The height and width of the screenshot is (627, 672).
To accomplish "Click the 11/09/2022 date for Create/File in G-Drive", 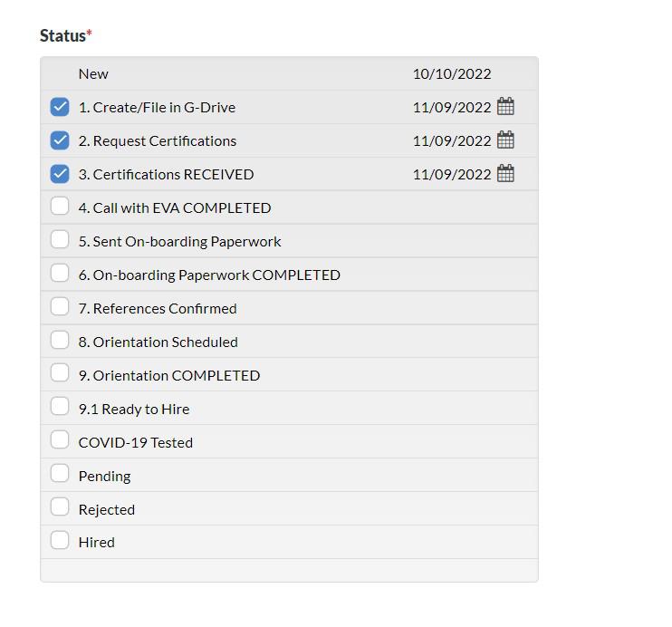I will click(x=452, y=107).
